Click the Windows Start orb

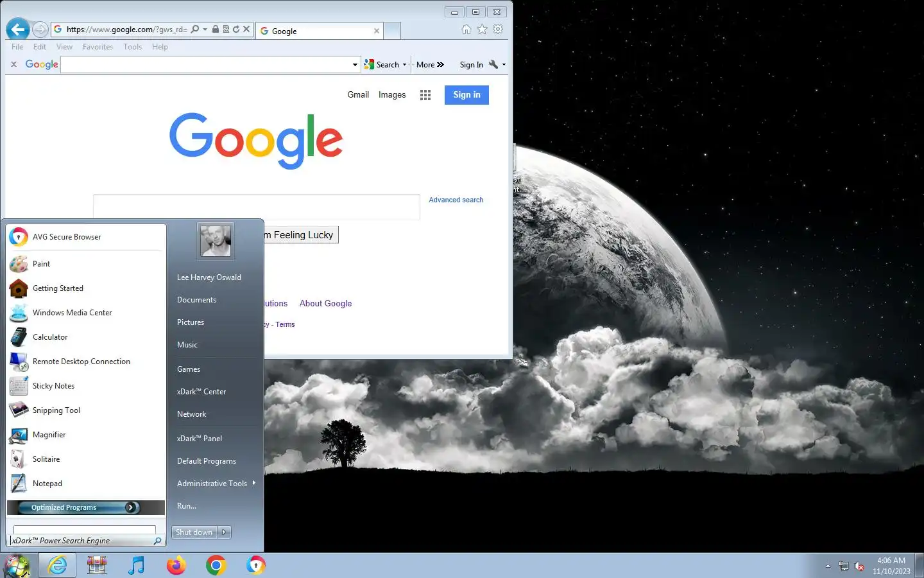17,565
